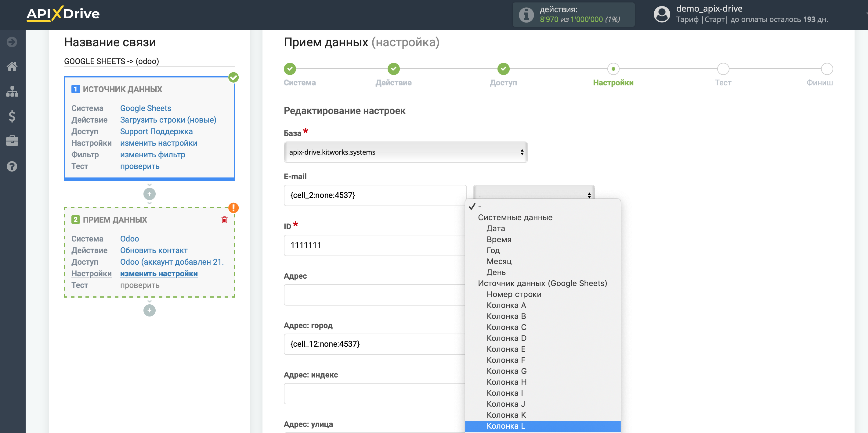Click the Финиш step circle
Image resolution: width=868 pixels, height=433 pixels.
coord(826,69)
